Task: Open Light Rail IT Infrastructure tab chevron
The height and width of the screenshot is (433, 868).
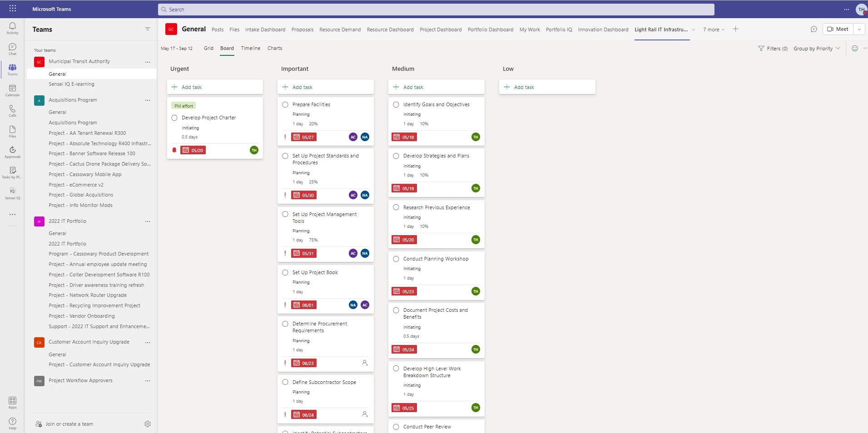Action: pos(694,30)
